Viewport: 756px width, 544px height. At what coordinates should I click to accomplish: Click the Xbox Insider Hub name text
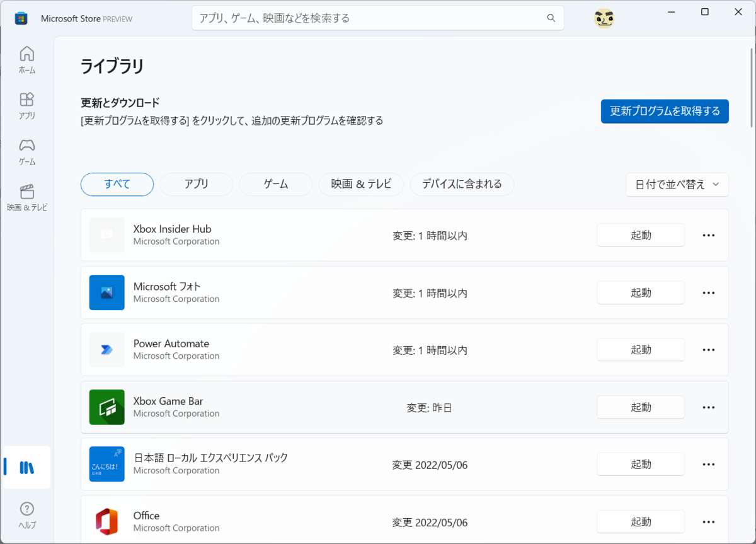pos(172,229)
